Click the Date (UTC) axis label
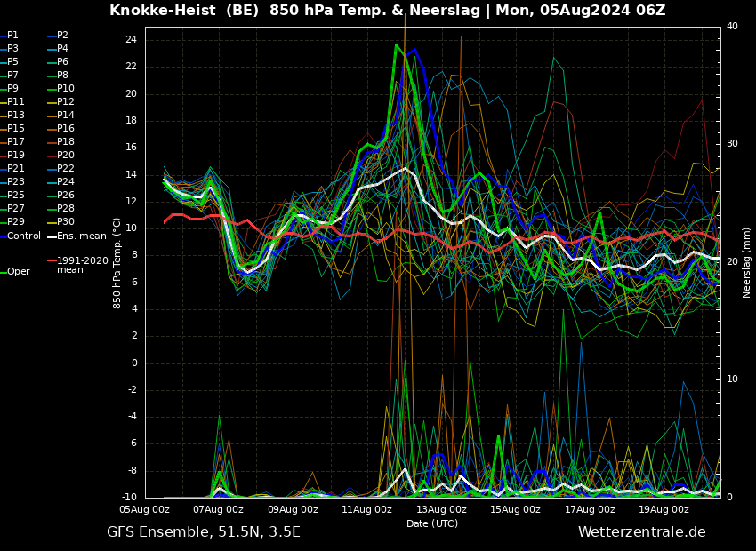756x551 pixels. pyautogui.click(x=432, y=523)
